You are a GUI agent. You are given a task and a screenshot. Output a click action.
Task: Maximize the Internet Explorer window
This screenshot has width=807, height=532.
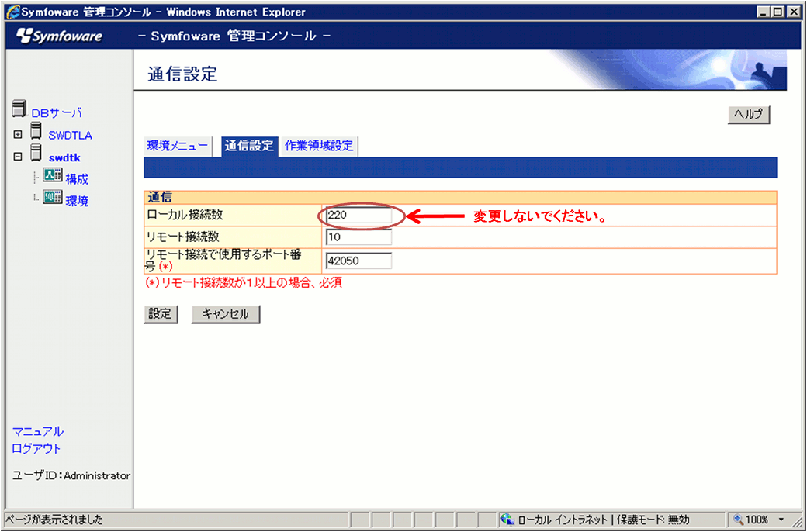coord(778,12)
